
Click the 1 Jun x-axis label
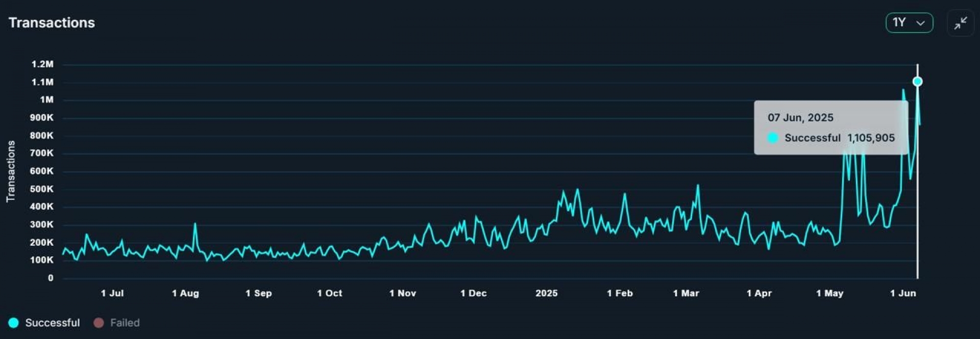pyautogui.click(x=903, y=293)
